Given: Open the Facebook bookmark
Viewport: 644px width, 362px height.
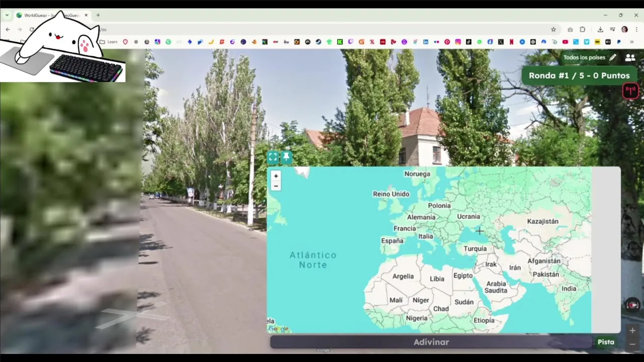Looking at the screenshot, I should (490, 42).
